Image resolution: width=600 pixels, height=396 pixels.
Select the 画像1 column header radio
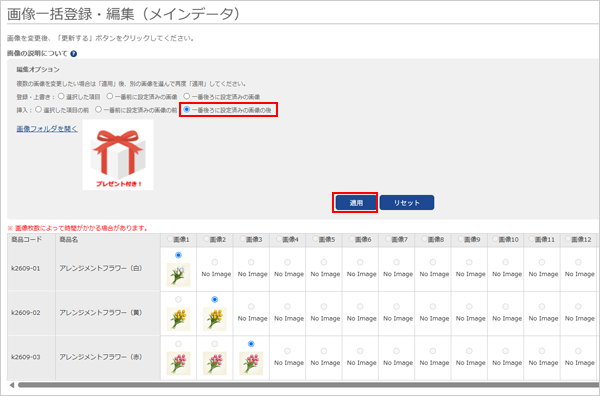coord(170,239)
